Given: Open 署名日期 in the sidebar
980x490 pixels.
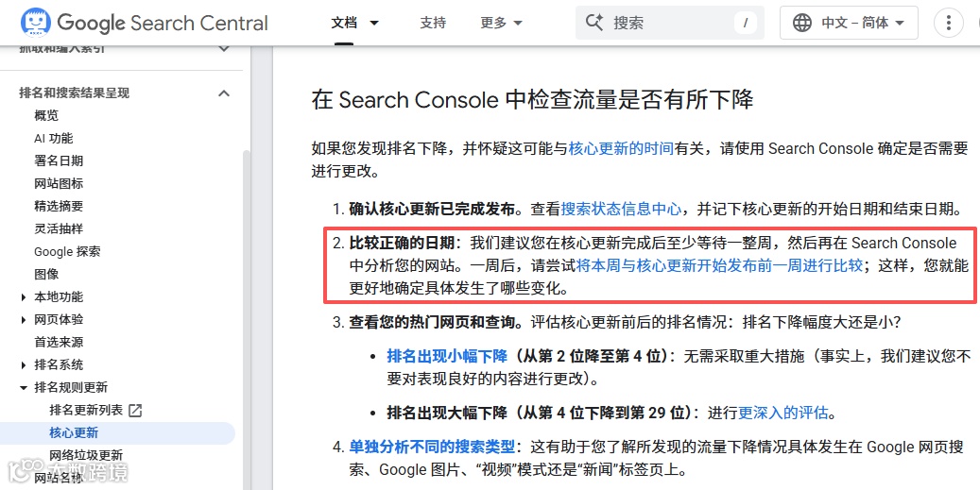Looking at the screenshot, I should [59, 161].
